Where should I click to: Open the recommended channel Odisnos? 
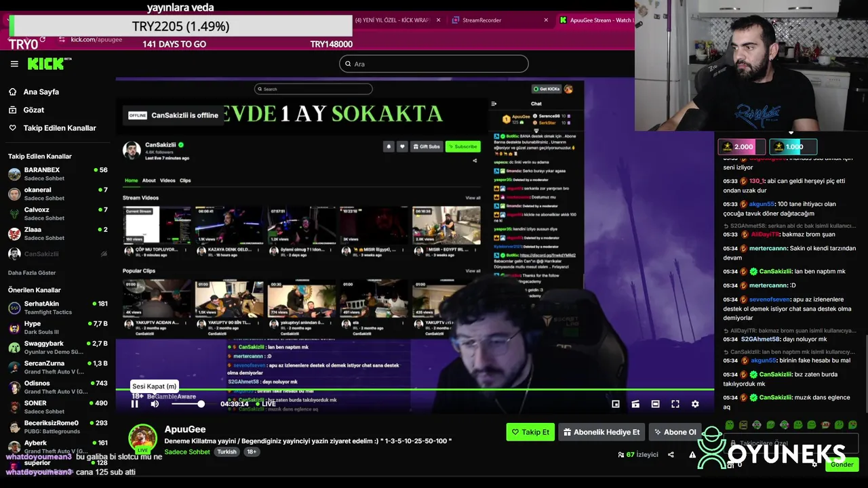click(58, 387)
